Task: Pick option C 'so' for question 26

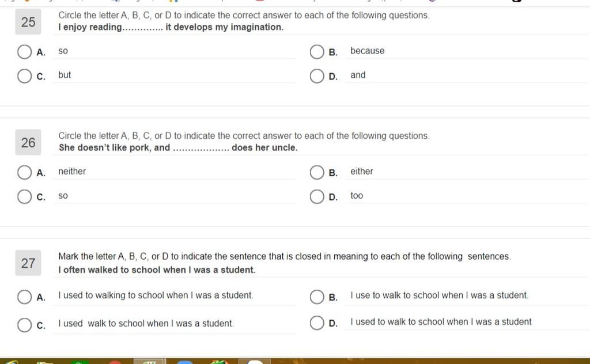Action: (24, 196)
